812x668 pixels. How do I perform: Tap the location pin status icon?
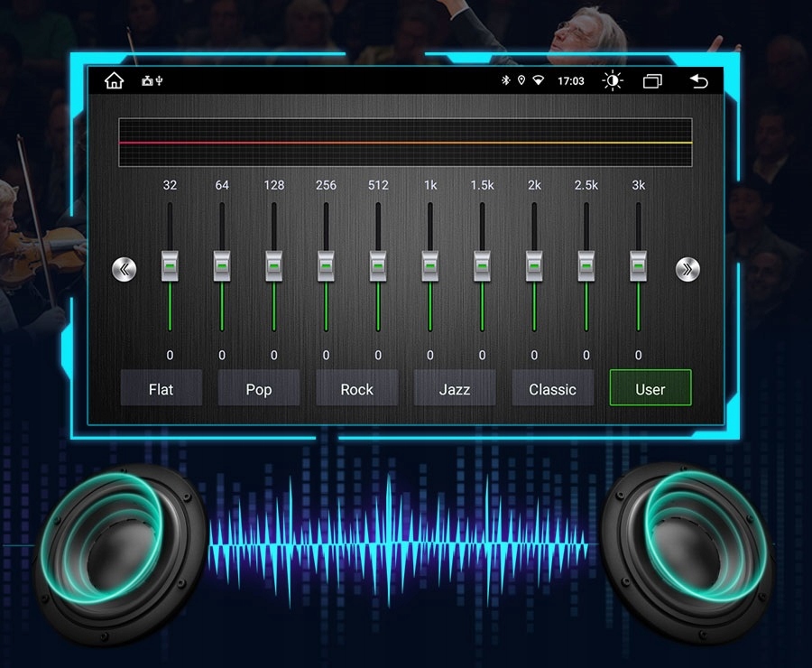tap(521, 80)
